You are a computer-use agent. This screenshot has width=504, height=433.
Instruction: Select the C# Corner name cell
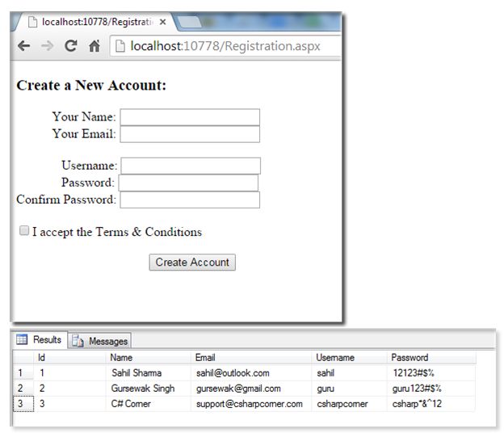[x=148, y=404]
